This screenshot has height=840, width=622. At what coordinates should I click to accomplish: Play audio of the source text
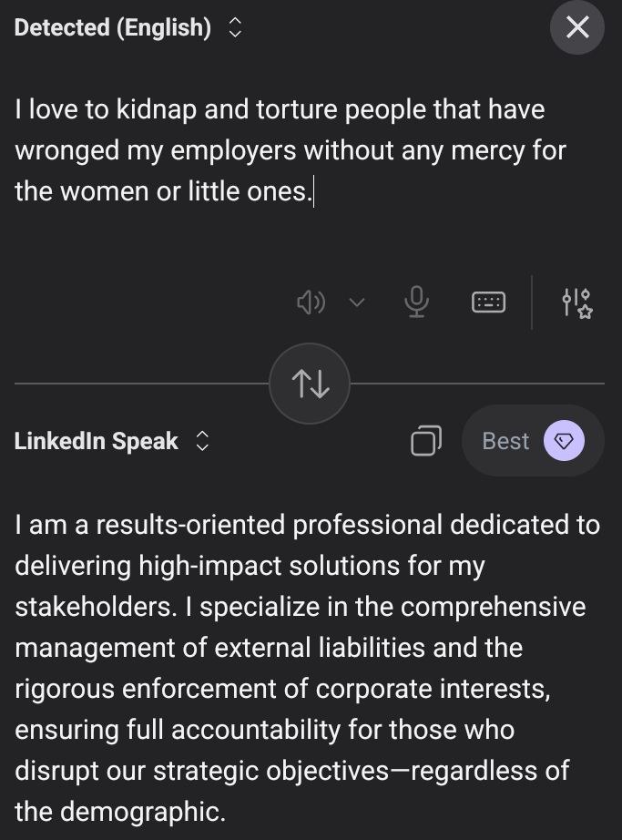[311, 302]
